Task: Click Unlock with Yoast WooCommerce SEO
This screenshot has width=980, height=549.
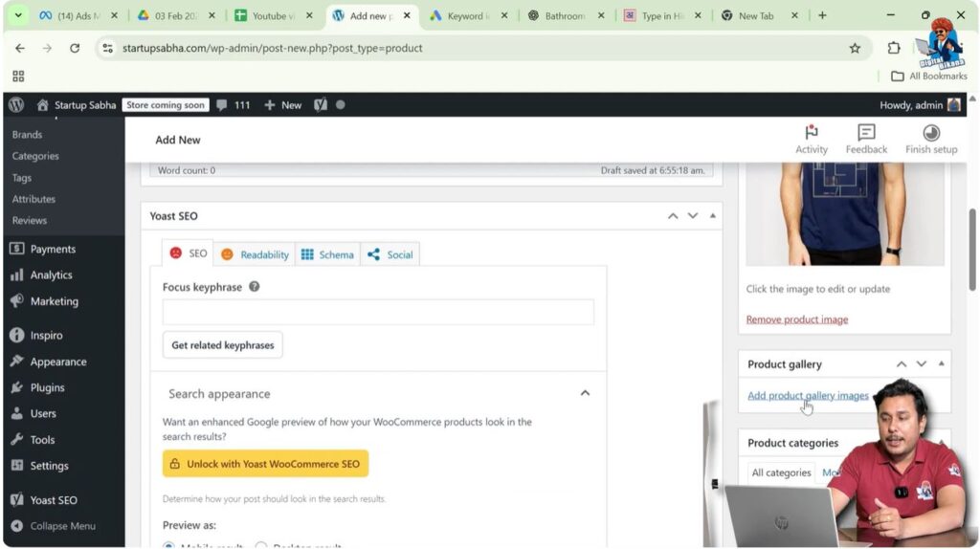Action: point(266,464)
